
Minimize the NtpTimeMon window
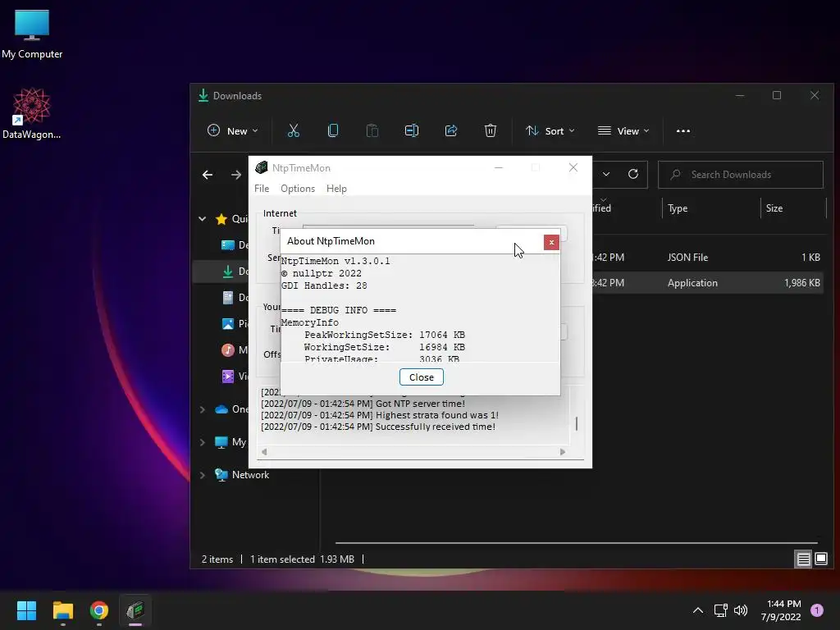(x=498, y=167)
